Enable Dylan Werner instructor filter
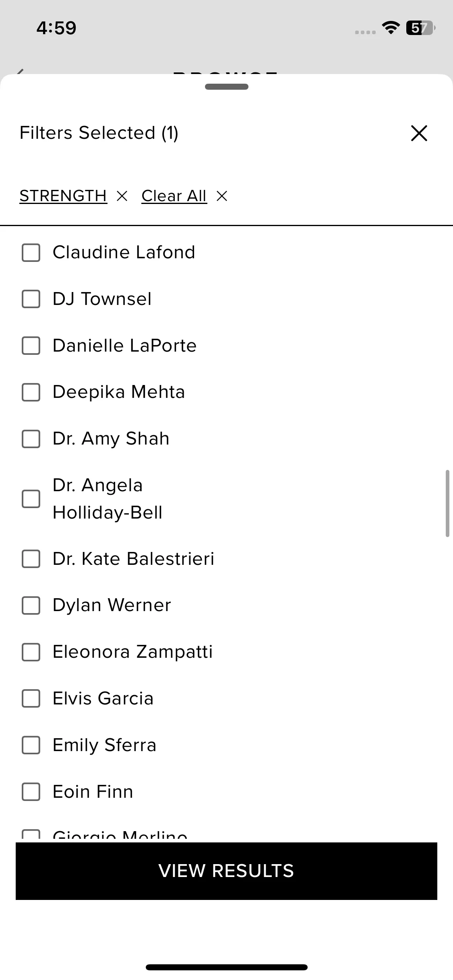The width and height of the screenshot is (453, 980). 31,605
